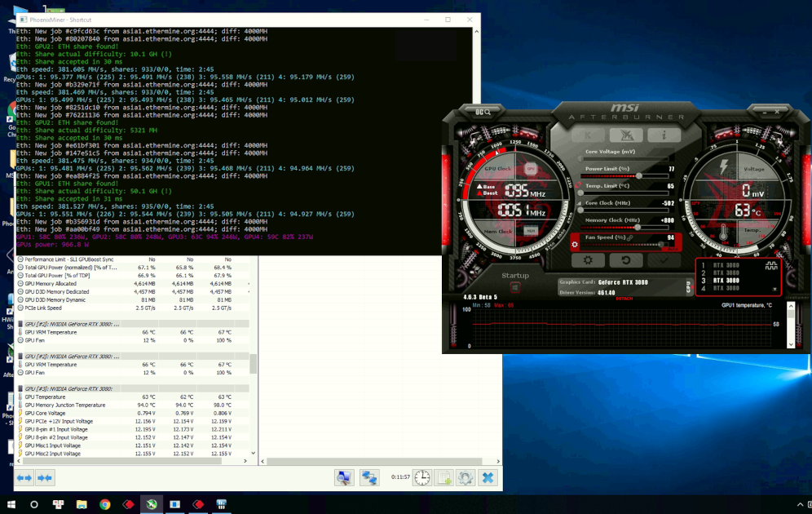Click the MEM badge on Mem Clock gauge
The width and height of the screenshot is (812, 514).
tap(530, 231)
